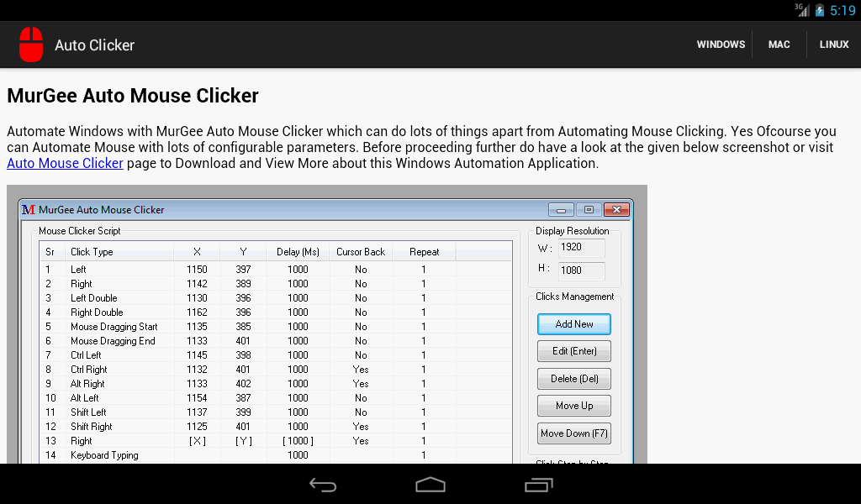Select the Ctrl Left row

(x=276, y=354)
